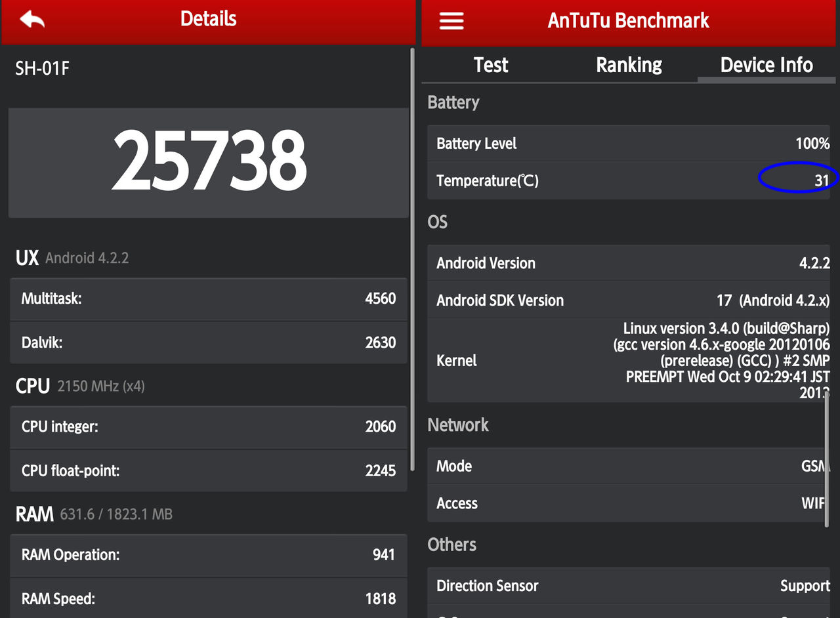Select the Kernel label
Screen dimensions: 840x618
tap(457, 360)
